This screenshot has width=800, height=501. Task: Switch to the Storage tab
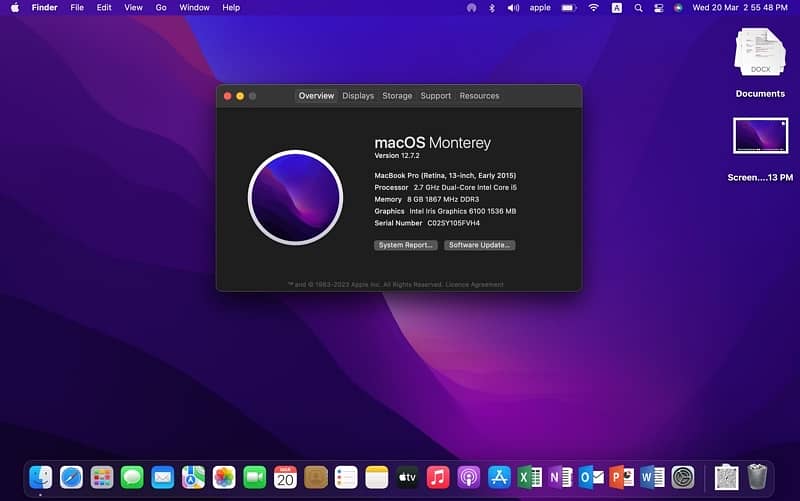(397, 96)
